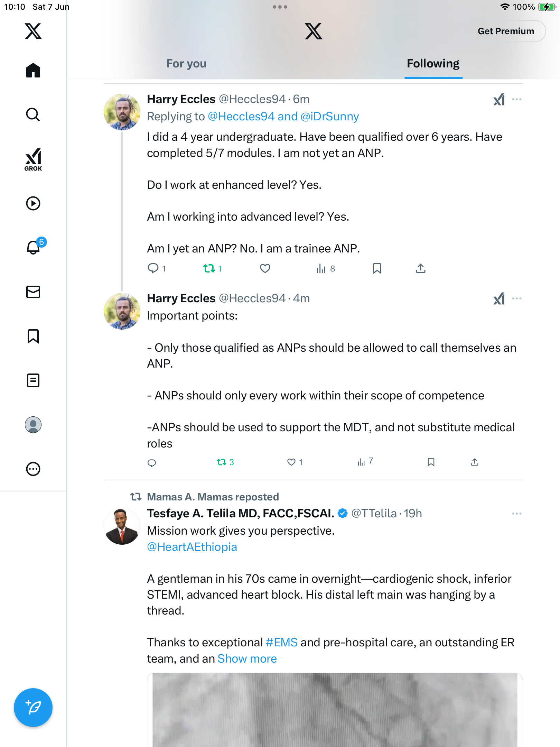Tap the Get Premium button

click(x=506, y=31)
